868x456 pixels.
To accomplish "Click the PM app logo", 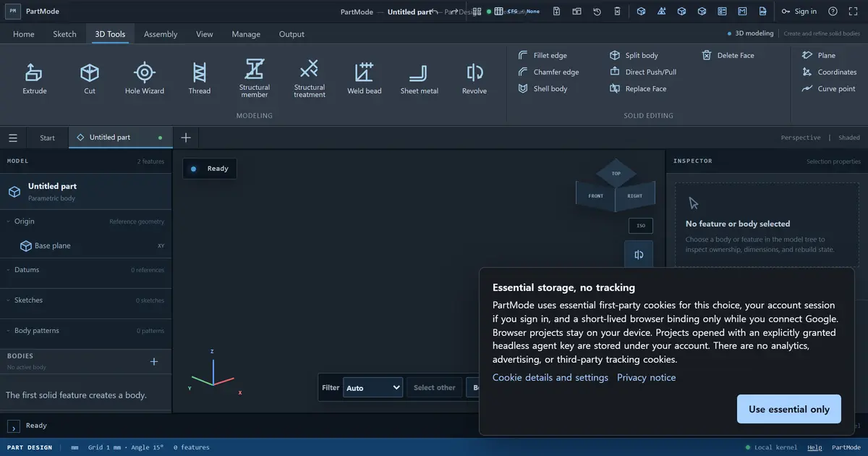I will [x=13, y=11].
